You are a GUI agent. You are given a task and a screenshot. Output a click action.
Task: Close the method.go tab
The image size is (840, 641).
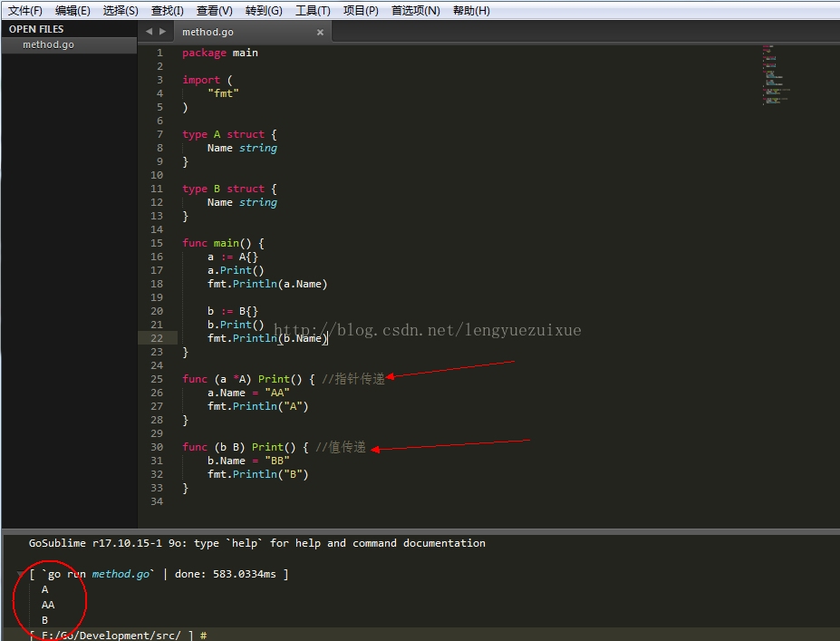(320, 32)
